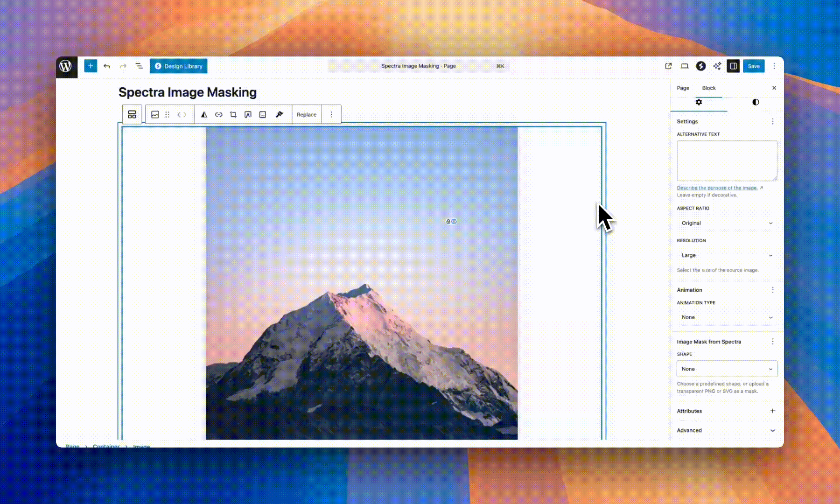Image resolution: width=840 pixels, height=504 pixels.
Task: Select the parent Container block button
Action: pyautogui.click(x=132, y=114)
